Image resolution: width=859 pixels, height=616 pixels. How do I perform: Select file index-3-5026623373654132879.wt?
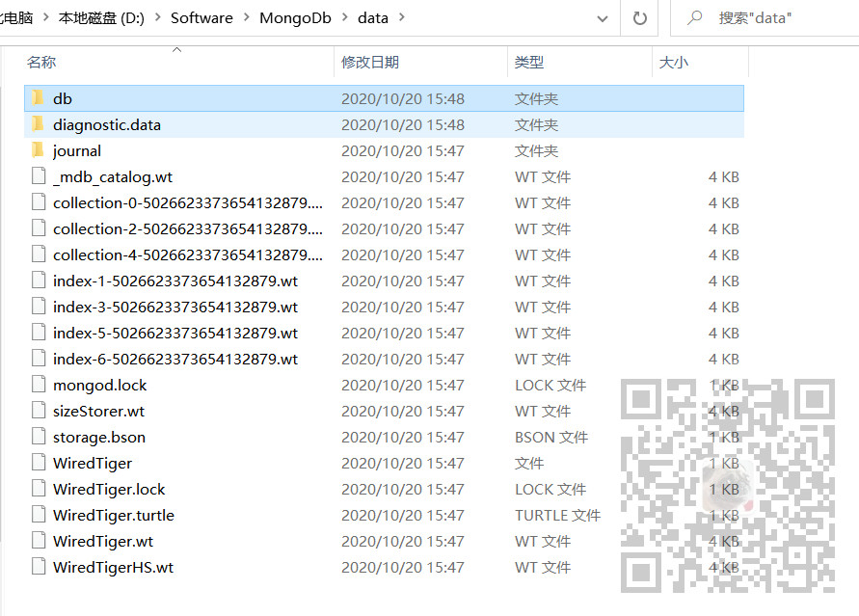(175, 307)
